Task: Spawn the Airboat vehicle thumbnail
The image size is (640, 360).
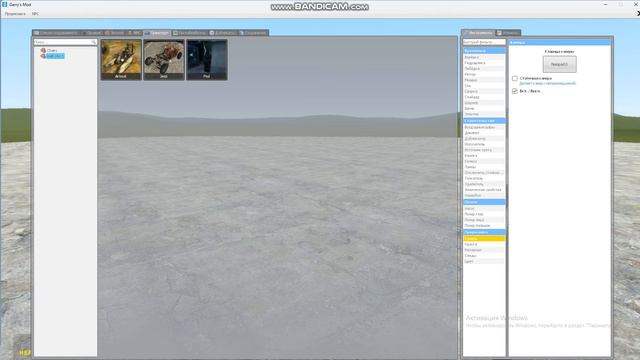Action: [121, 60]
